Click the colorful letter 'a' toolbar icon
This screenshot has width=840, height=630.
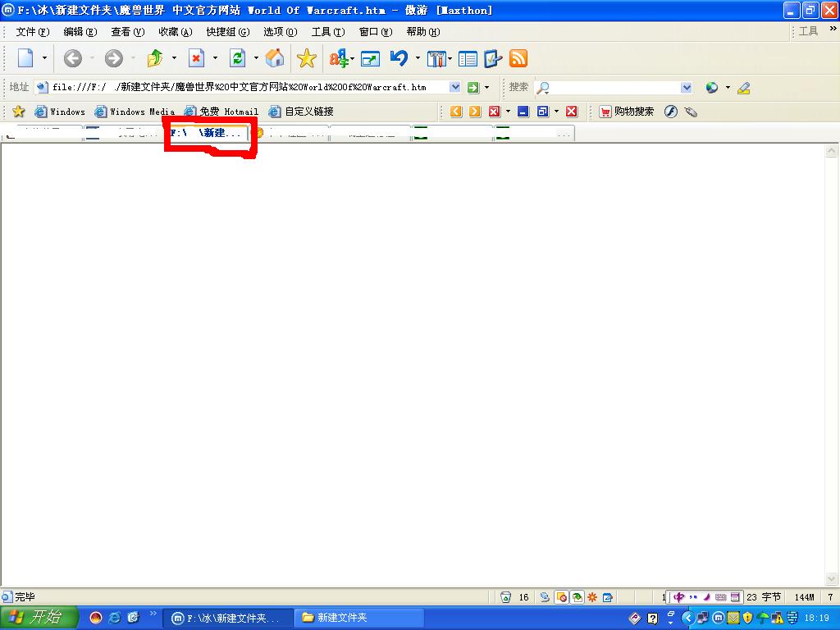(339, 58)
